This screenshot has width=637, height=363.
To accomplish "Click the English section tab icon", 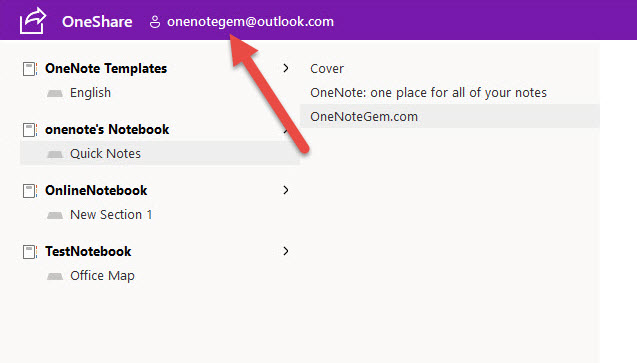I will 55,94.
